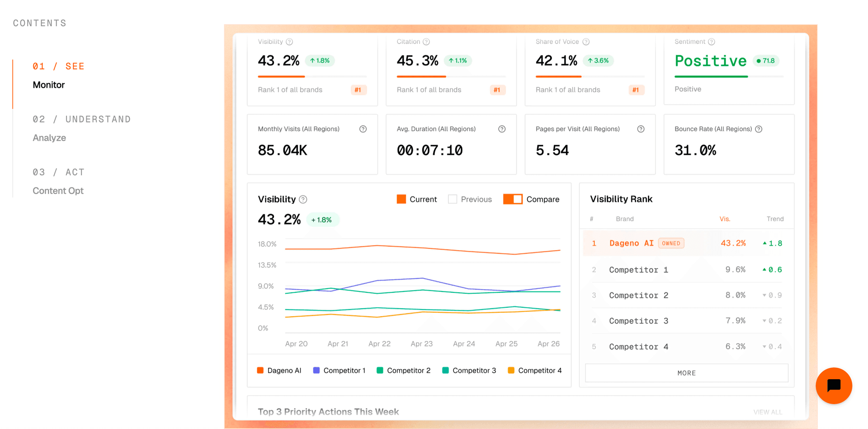Toggle Competitor 4 series in chart legend
The height and width of the screenshot is (429, 868).
point(535,370)
